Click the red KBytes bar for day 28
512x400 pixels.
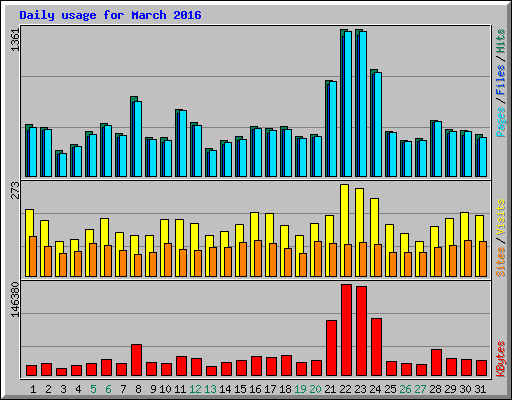pos(436,363)
